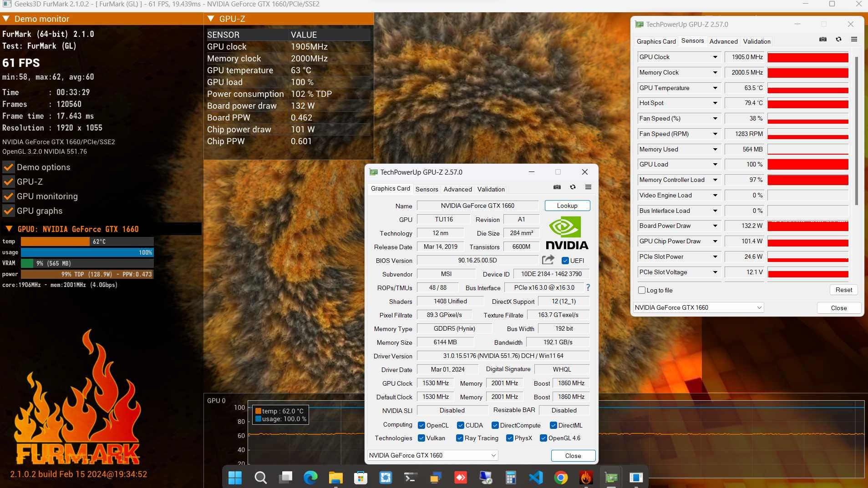
Task: Collapse the Demo monitor panel triangle
Action: 6,19
